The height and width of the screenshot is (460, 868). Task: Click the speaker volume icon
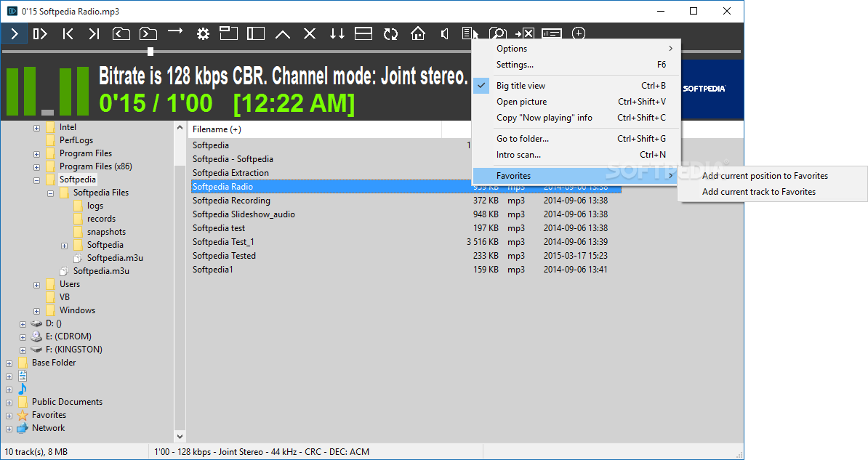[x=444, y=33]
